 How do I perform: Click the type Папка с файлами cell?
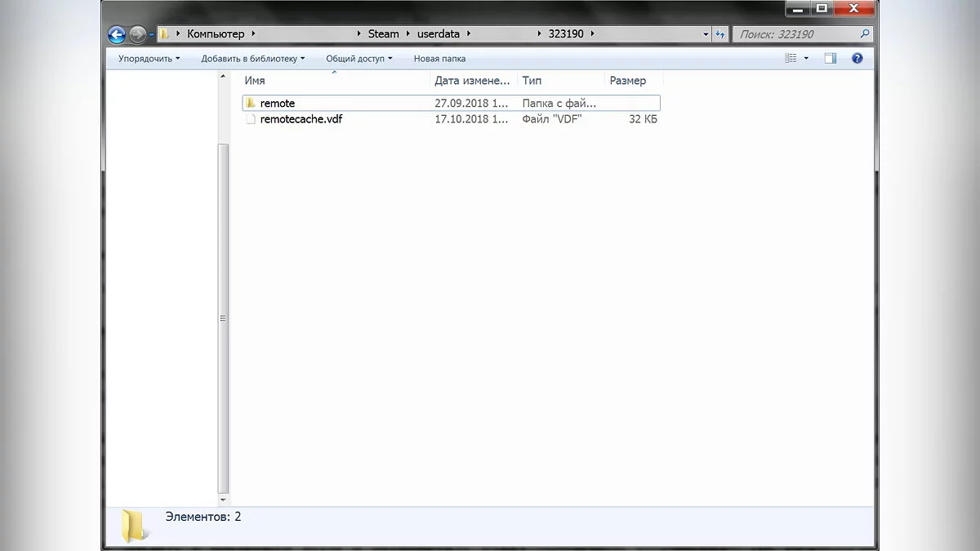pyautogui.click(x=559, y=104)
